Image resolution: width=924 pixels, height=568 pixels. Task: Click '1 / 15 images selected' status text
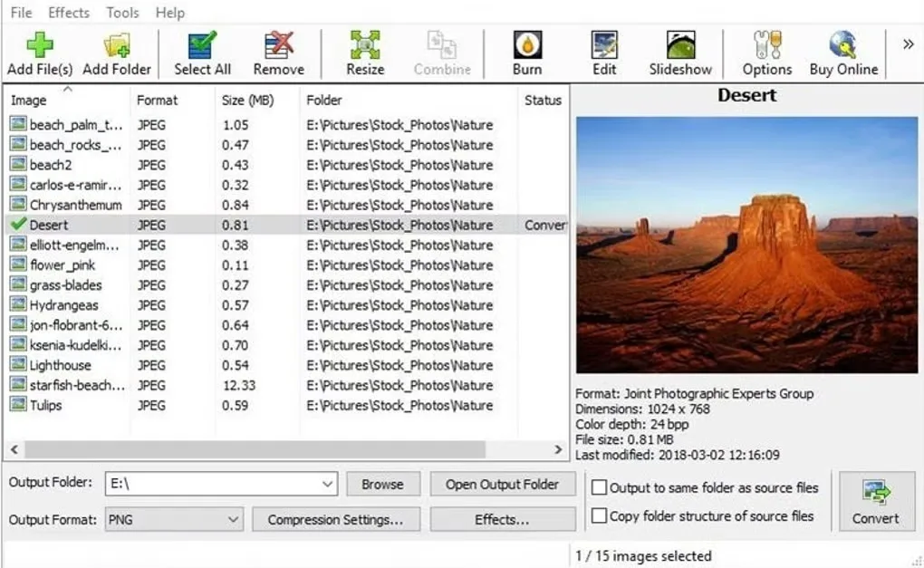click(643, 555)
